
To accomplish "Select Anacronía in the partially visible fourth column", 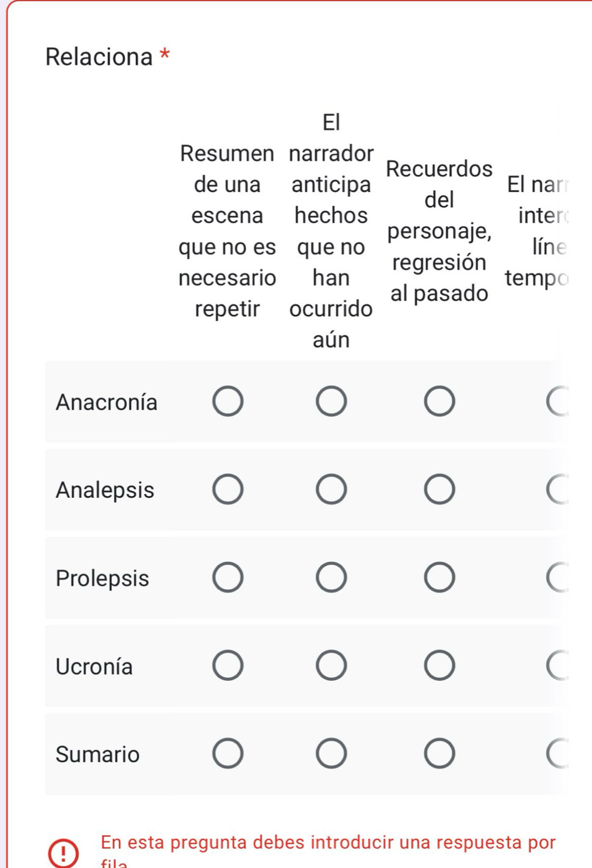I will pos(558,401).
